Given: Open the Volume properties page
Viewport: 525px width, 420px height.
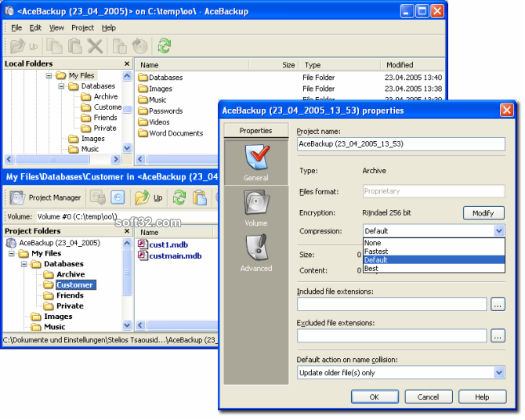Looking at the screenshot, I should point(255,208).
